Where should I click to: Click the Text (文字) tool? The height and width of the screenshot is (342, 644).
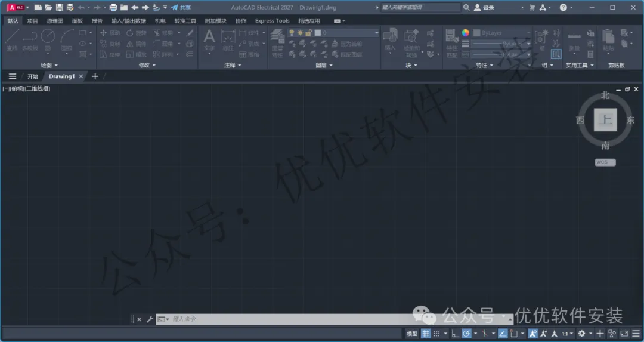click(209, 40)
